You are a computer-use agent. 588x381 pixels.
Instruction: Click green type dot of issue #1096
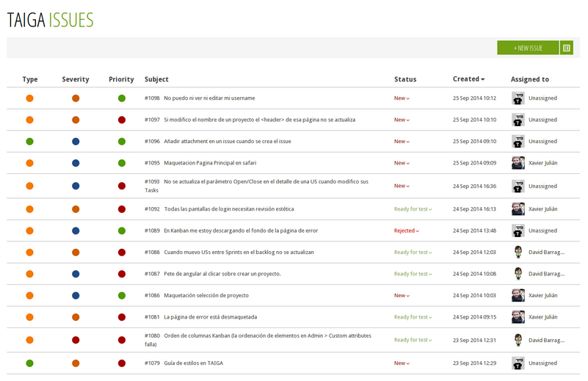pos(30,142)
